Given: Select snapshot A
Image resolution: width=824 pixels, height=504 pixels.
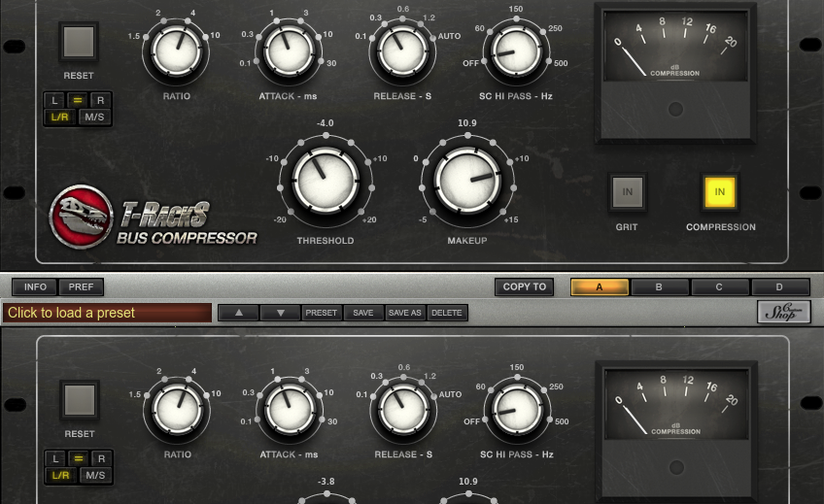Looking at the screenshot, I should [x=600, y=287].
